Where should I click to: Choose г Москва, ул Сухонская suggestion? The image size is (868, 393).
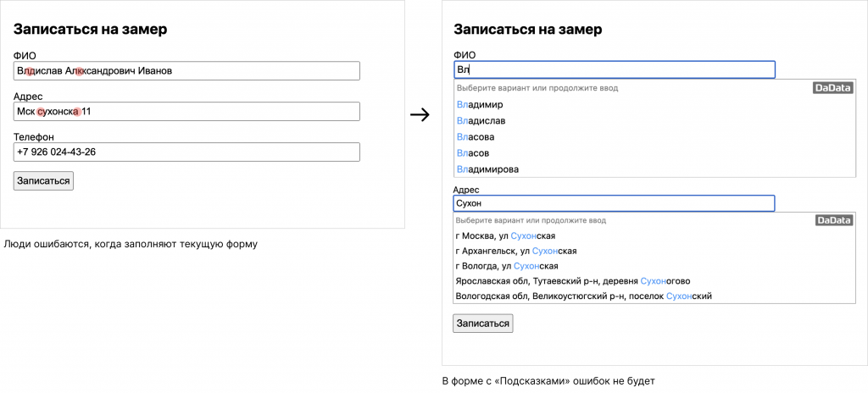click(x=655, y=235)
